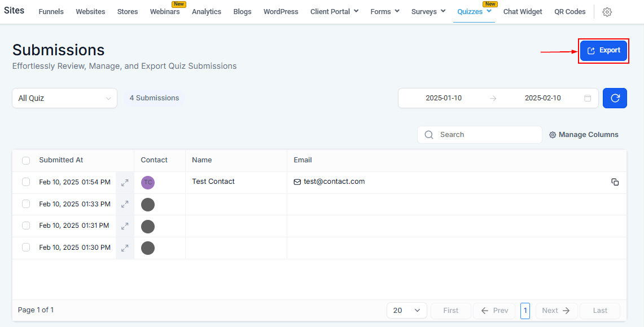Go to the Funnels tab
This screenshot has height=327, width=644.
pyautogui.click(x=51, y=11)
